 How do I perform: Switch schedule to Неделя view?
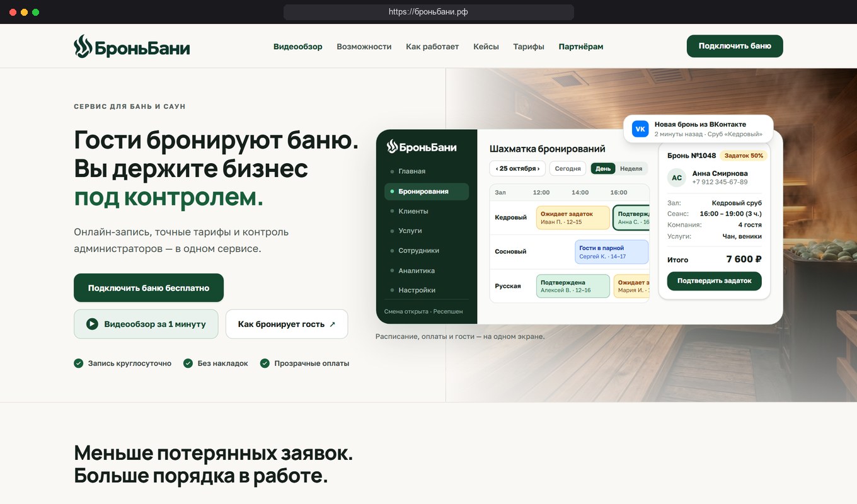click(x=631, y=169)
